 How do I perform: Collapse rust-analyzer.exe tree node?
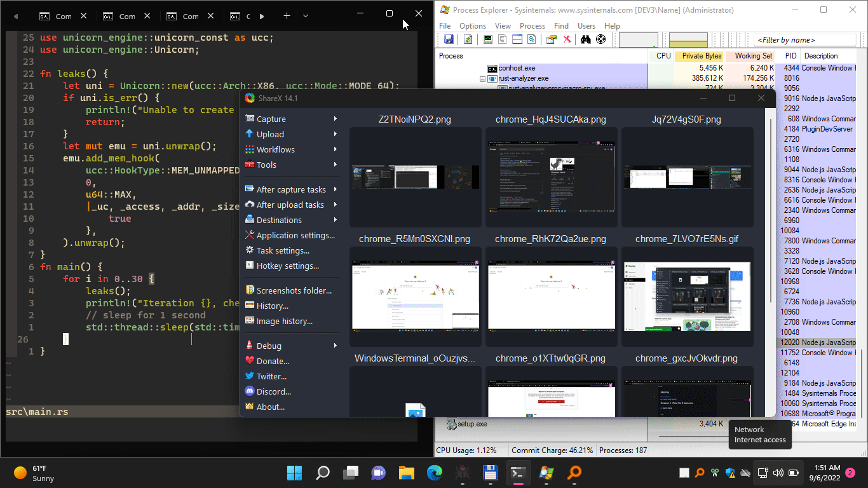483,78
